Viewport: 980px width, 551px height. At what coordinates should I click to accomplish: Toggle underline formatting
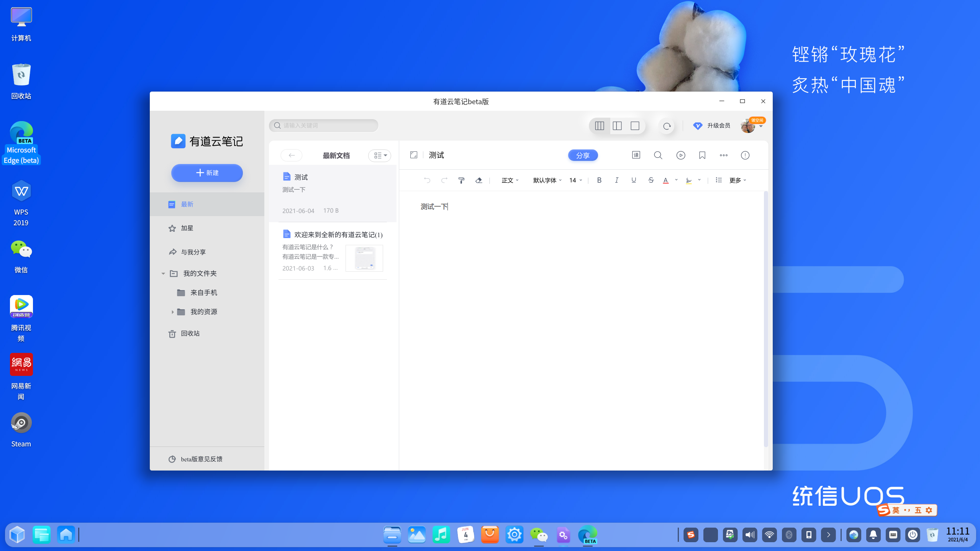(634, 180)
